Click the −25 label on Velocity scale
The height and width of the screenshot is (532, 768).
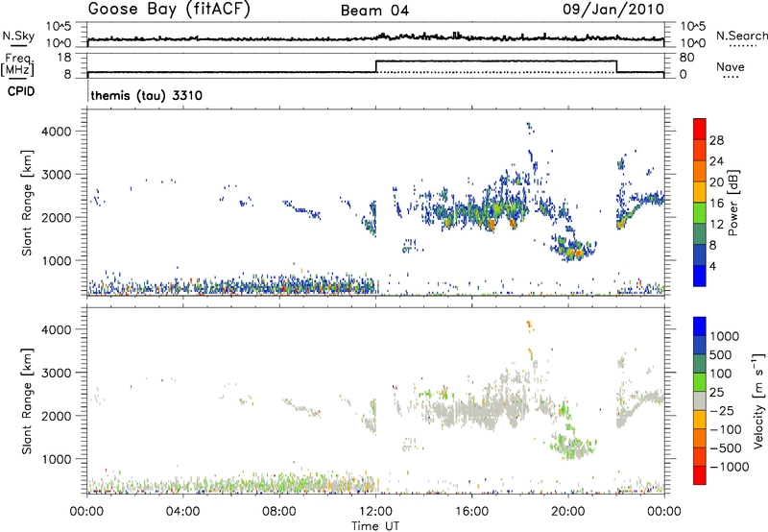click(x=722, y=410)
